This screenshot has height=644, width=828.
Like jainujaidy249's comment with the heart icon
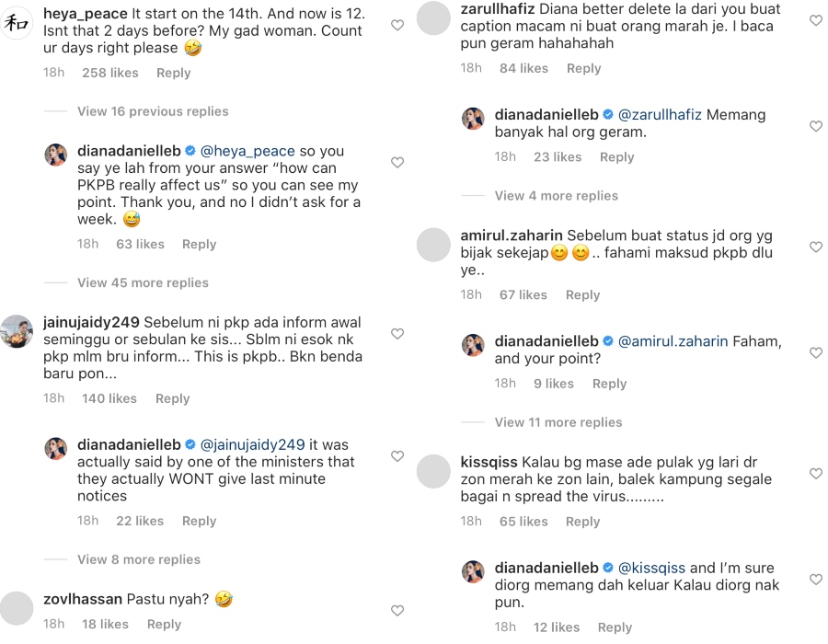coord(397,333)
